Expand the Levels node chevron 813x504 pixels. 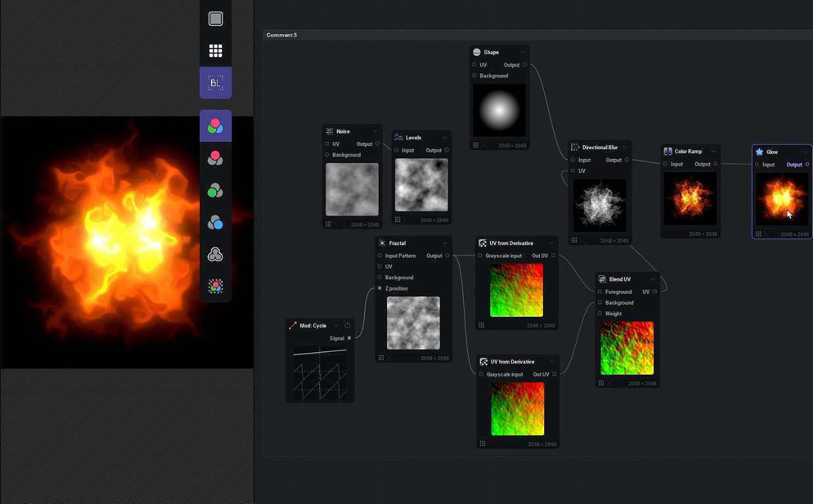[445, 137]
